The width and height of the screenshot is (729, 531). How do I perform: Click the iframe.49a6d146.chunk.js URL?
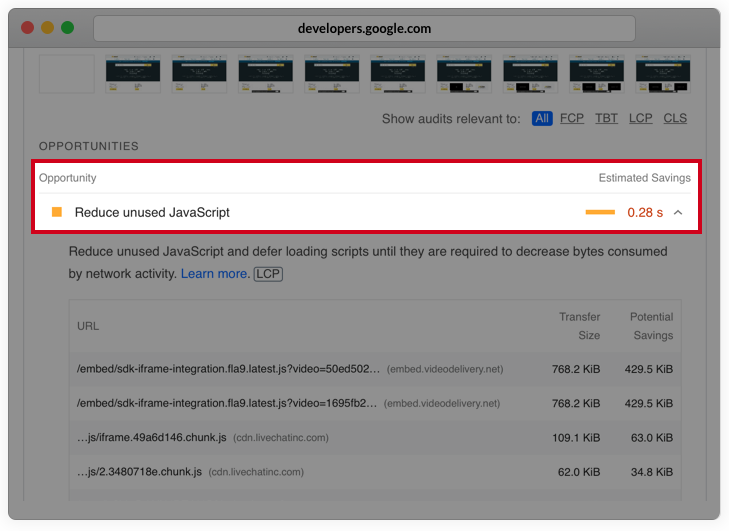pos(152,438)
